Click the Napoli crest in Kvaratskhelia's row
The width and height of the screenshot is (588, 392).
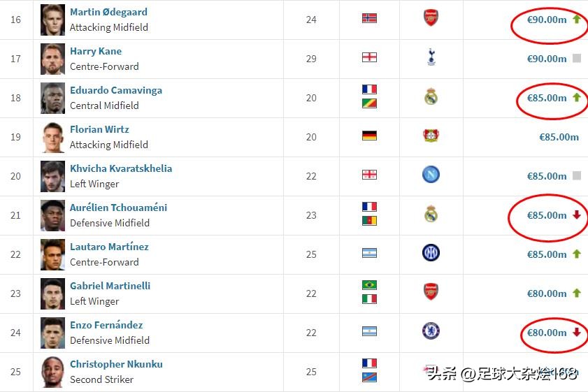(431, 175)
